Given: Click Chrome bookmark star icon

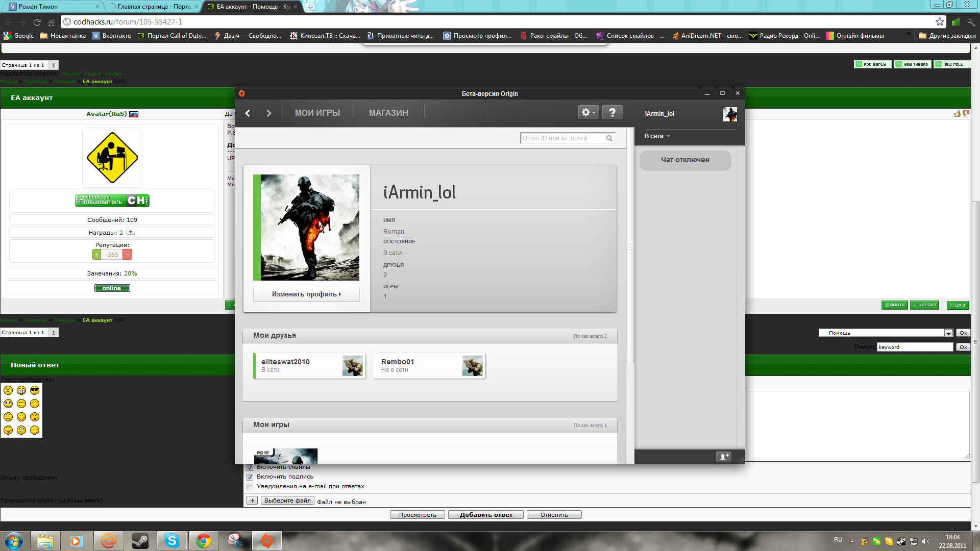Looking at the screenshot, I should coord(940,21).
